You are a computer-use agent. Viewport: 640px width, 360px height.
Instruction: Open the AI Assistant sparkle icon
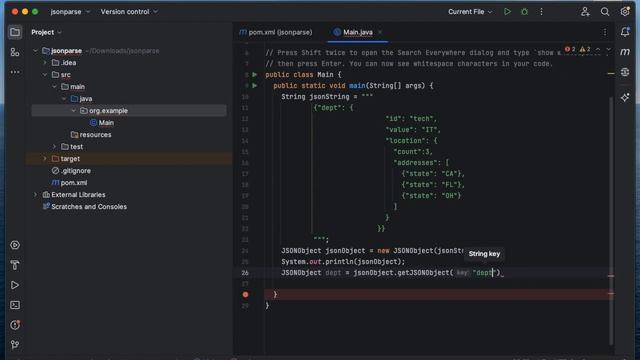click(x=625, y=98)
